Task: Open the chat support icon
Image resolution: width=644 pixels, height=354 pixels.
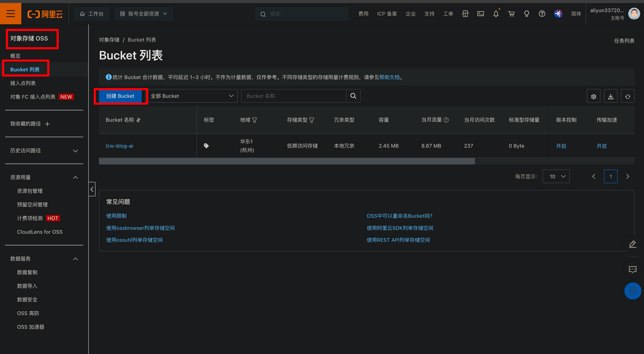Action: tap(632, 270)
